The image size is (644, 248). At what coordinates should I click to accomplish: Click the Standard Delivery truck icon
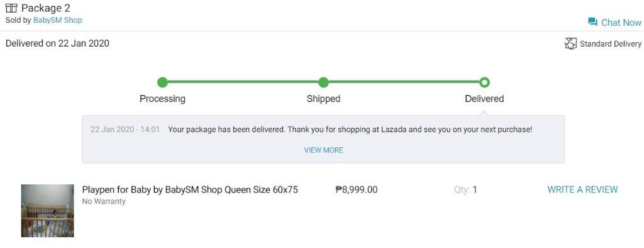[x=570, y=43]
